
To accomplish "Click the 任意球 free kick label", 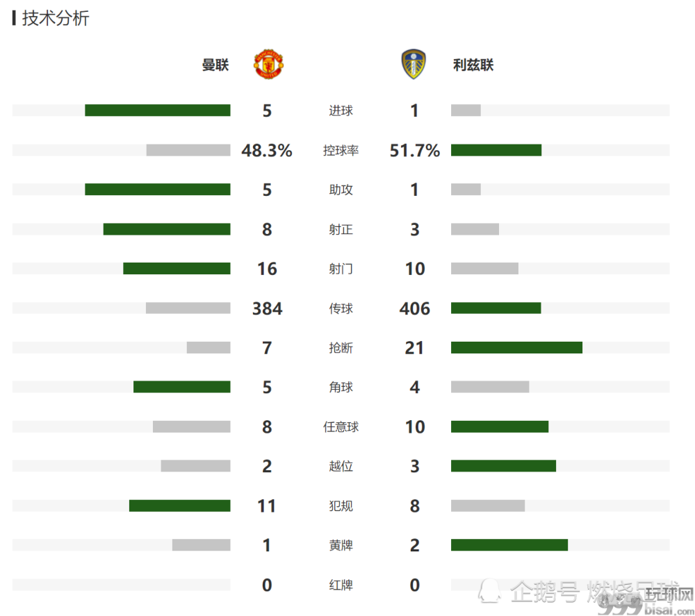I will (341, 427).
